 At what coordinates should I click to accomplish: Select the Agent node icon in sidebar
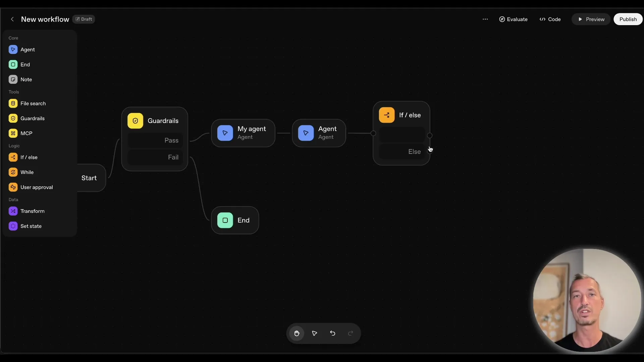[x=13, y=49]
